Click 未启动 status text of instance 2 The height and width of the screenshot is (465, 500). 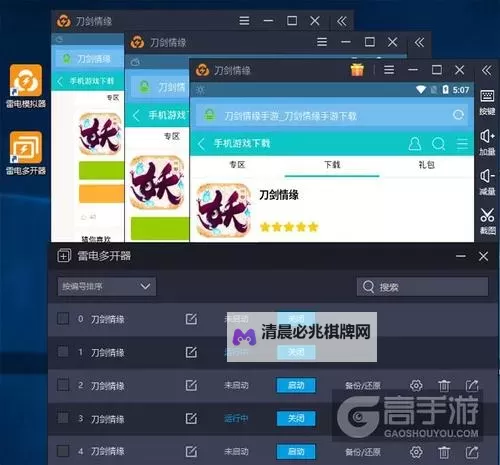pyautogui.click(x=236, y=386)
